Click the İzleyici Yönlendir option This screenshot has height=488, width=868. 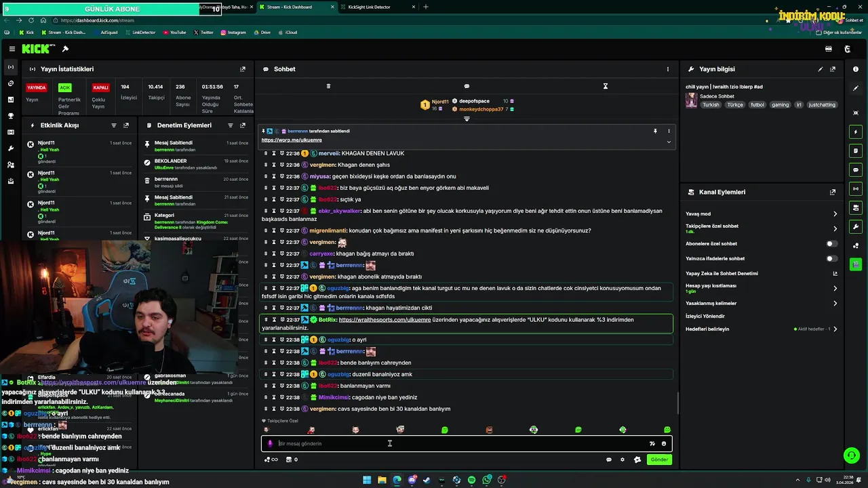coord(705,316)
